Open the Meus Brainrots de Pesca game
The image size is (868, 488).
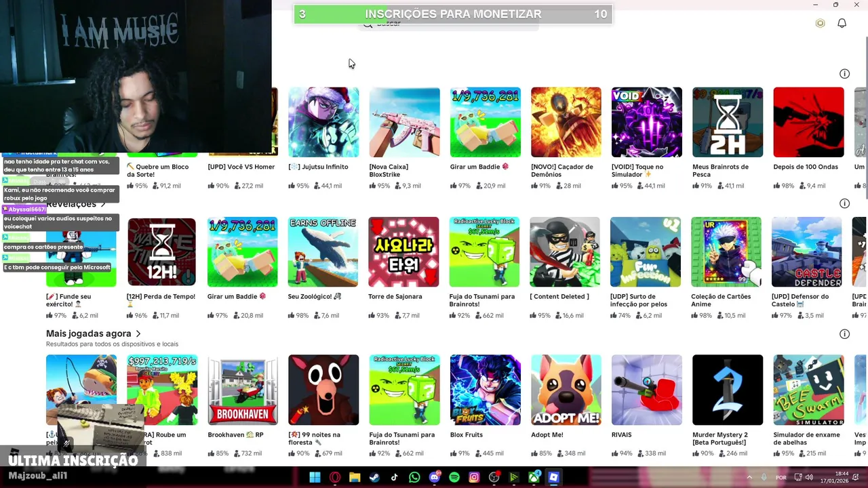click(x=728, y=122)
